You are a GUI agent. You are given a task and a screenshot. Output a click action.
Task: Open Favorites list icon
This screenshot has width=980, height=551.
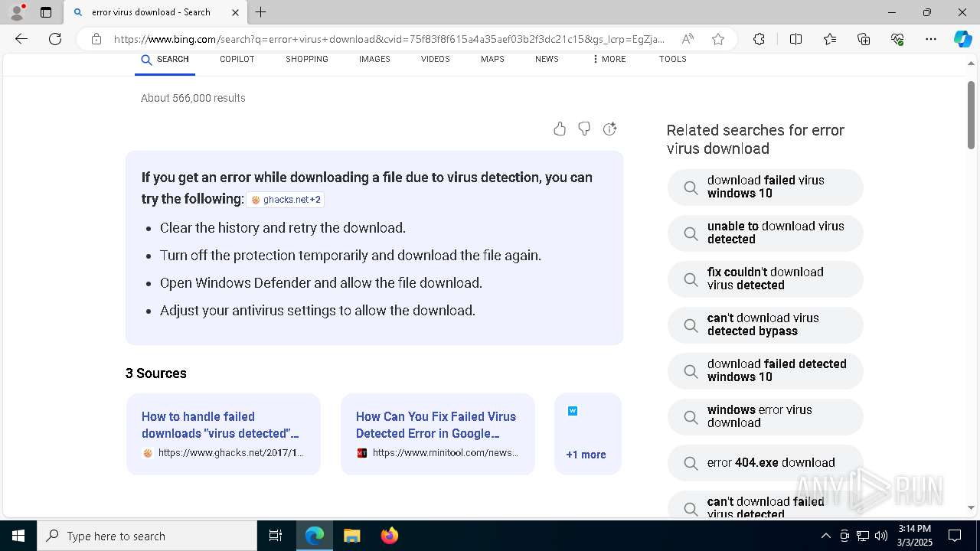click(830, 39)
